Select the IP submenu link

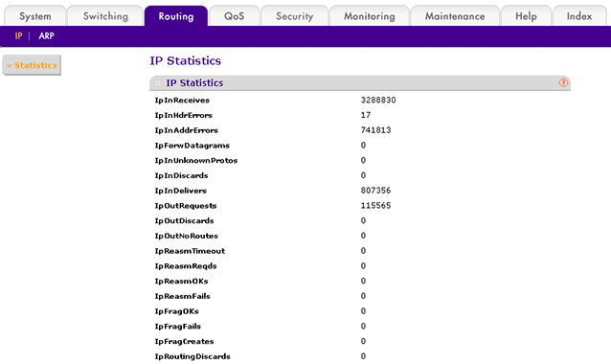point(18,35)
